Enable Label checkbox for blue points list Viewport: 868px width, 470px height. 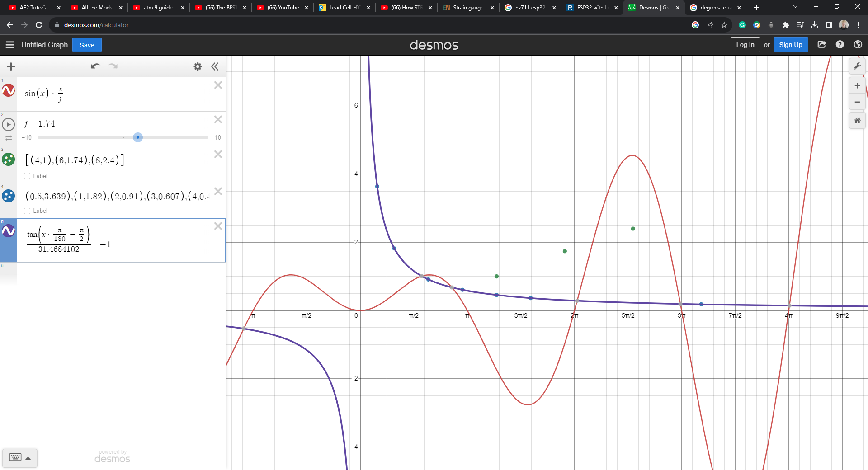(x=28, y=211)
